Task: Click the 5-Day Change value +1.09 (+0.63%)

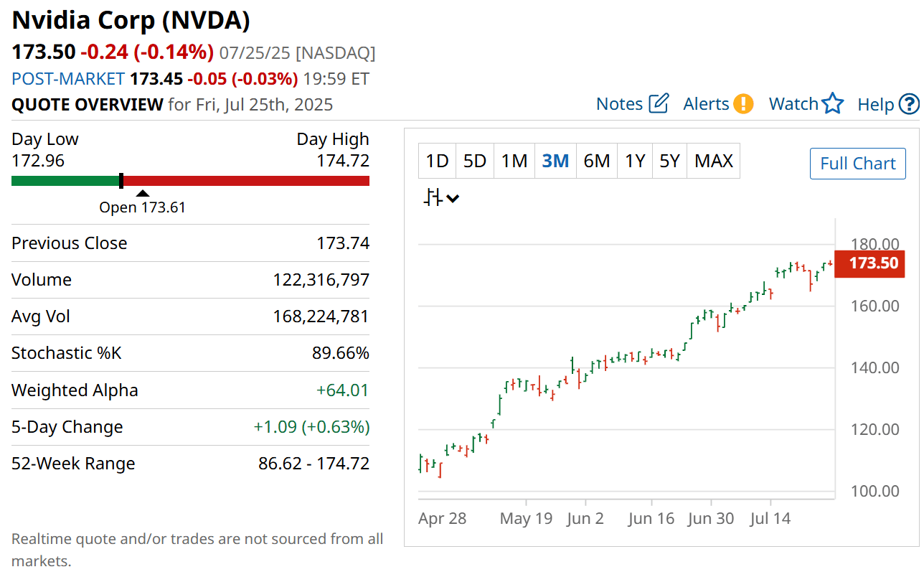Action: [311, 427]
